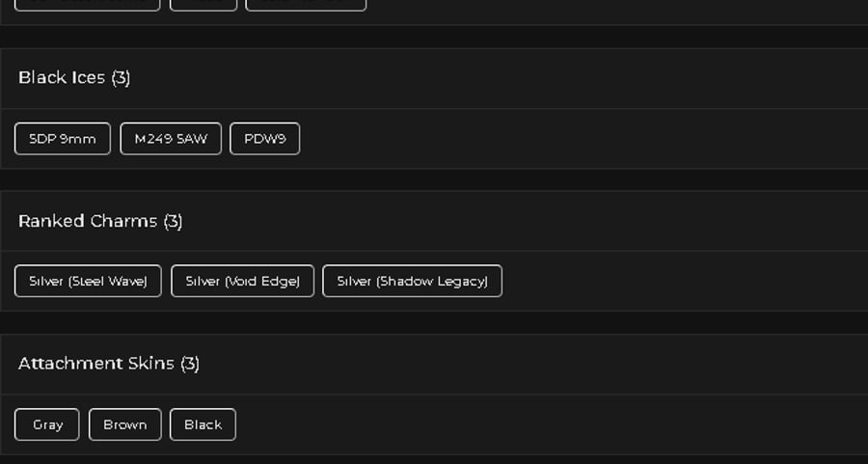Click the (3) count beside Attachment Skins
This screenshot has width=868, height=464.
pos(190,364)
